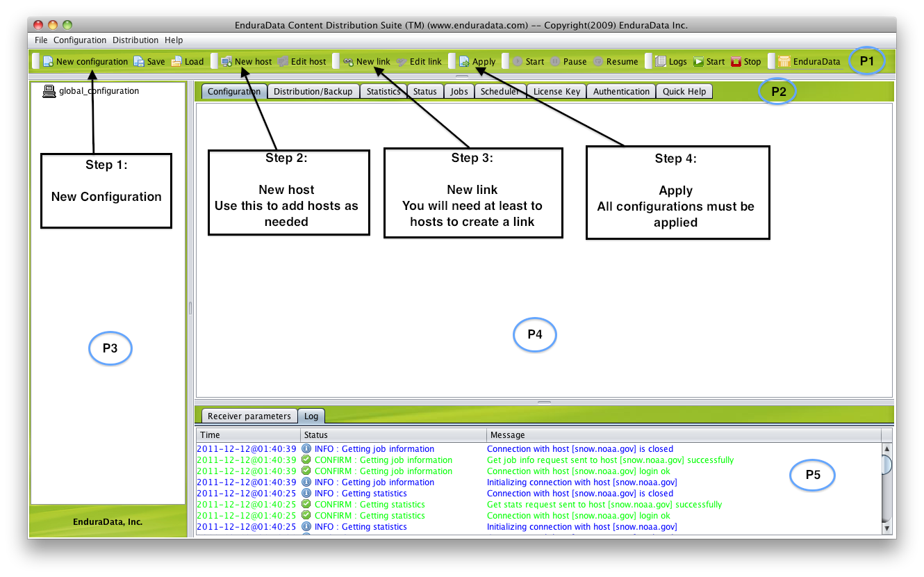Screen dimensions: 924x577
Task: Switch to Receiver parameters tab
Action: click(x=249, y=416)
